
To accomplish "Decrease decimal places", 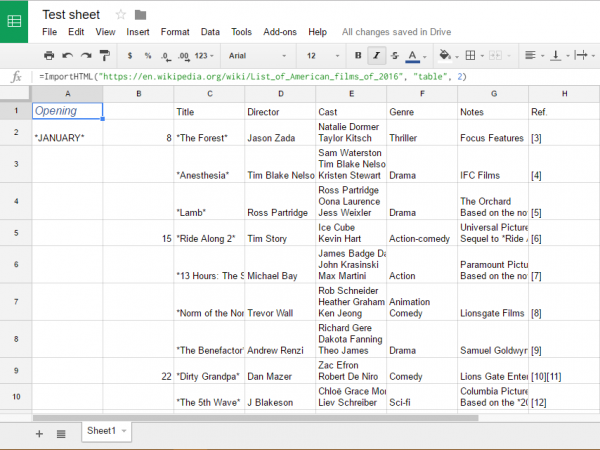I will (x=166, y=56).
